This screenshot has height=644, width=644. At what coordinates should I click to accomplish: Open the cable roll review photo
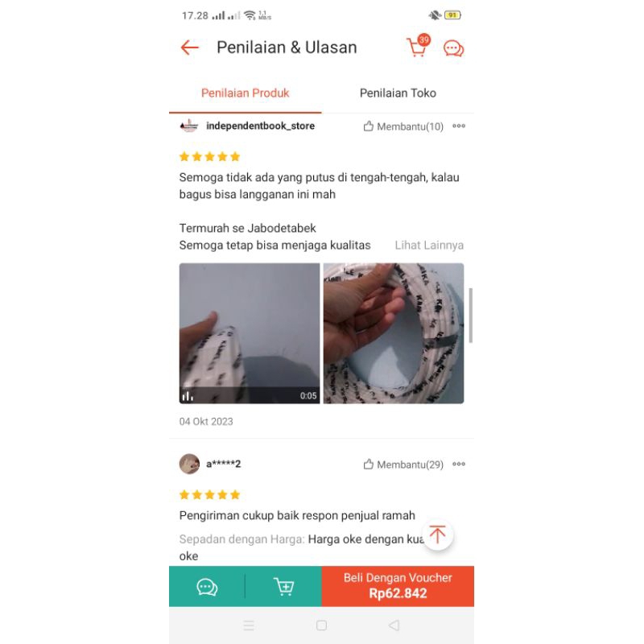click(394, 333)
